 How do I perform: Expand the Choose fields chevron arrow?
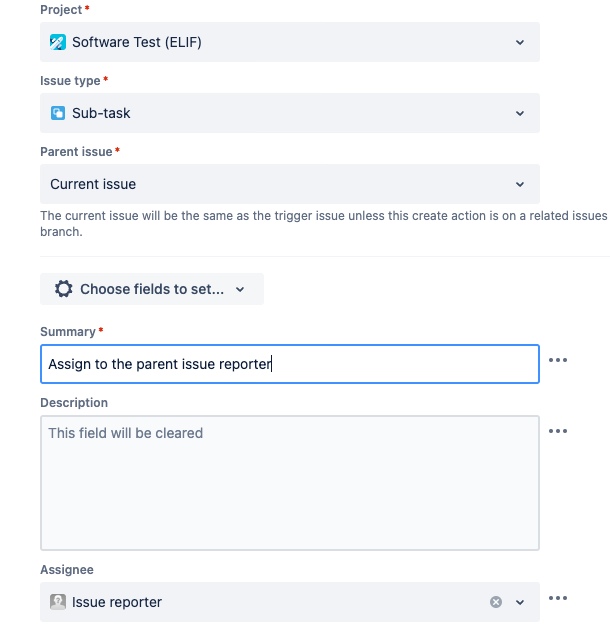point(240,289)
